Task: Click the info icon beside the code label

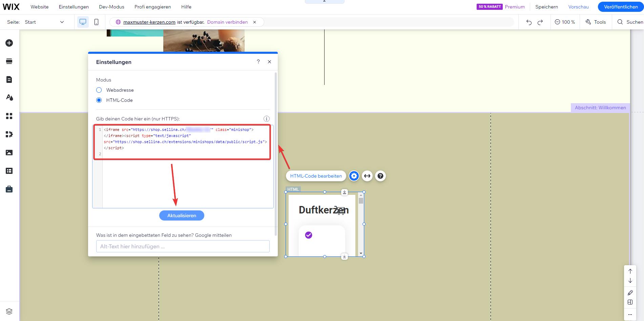Action: point(267,119)
